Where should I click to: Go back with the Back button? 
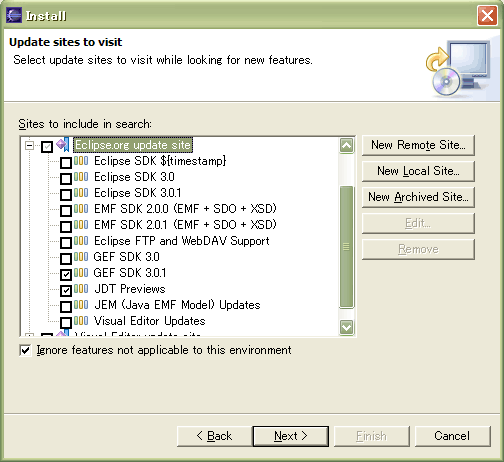[215, 436]
